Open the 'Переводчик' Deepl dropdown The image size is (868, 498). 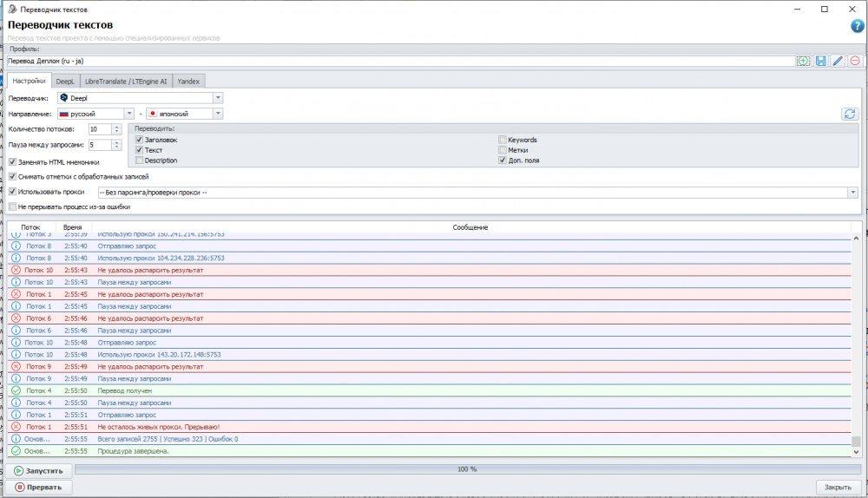pos(218,98)
